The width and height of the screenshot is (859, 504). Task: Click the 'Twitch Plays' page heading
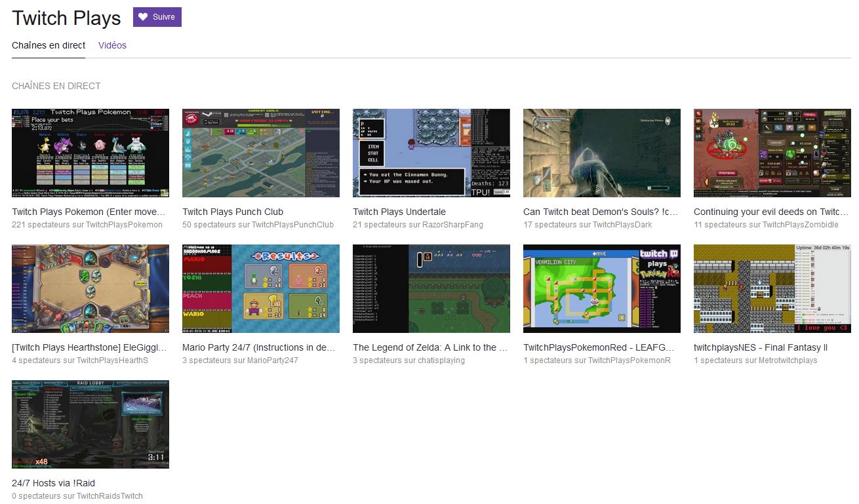tap(66, 18)
